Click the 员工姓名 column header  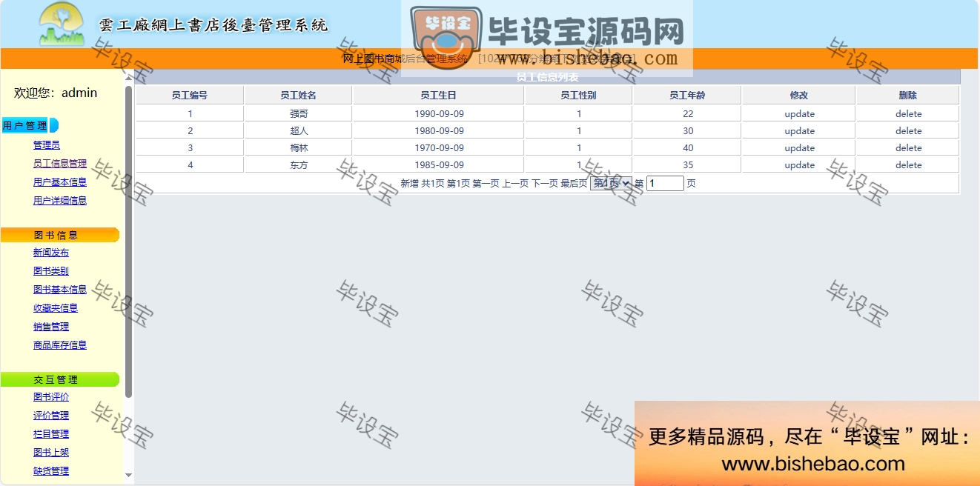click(x=298, y=96)
